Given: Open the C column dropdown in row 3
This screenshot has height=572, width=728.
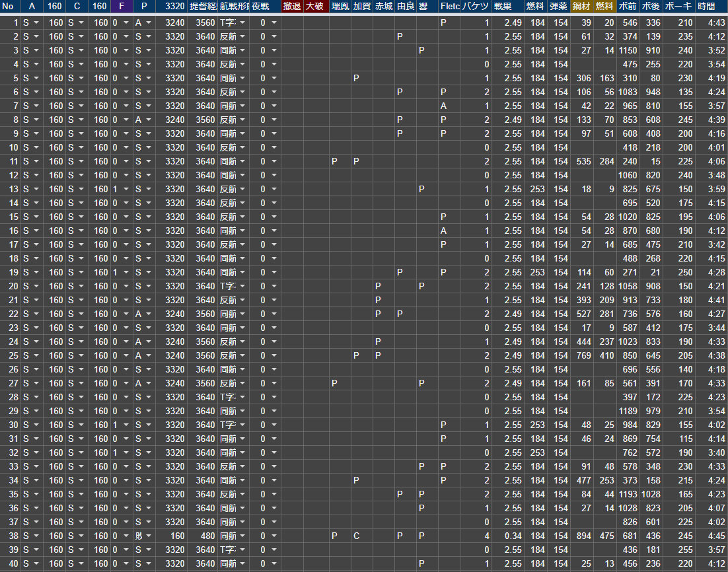Looking at the screenshot, I should [x=81, y=51].
